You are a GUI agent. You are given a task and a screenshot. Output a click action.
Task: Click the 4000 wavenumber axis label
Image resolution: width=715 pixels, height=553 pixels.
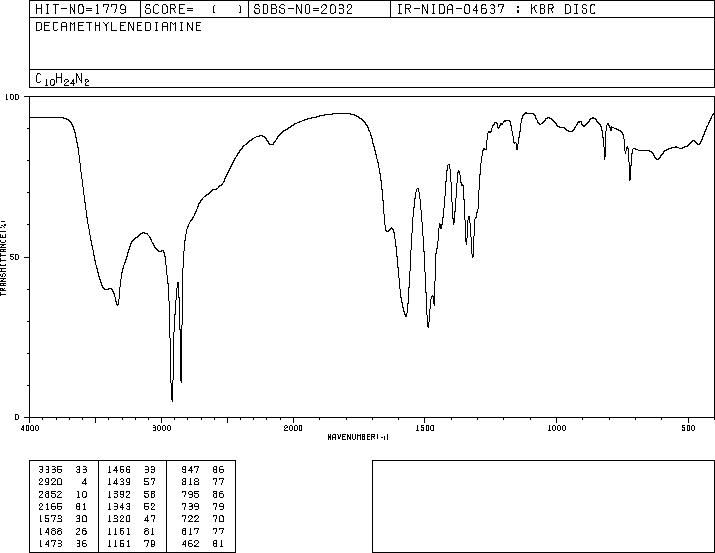(30, 428)
